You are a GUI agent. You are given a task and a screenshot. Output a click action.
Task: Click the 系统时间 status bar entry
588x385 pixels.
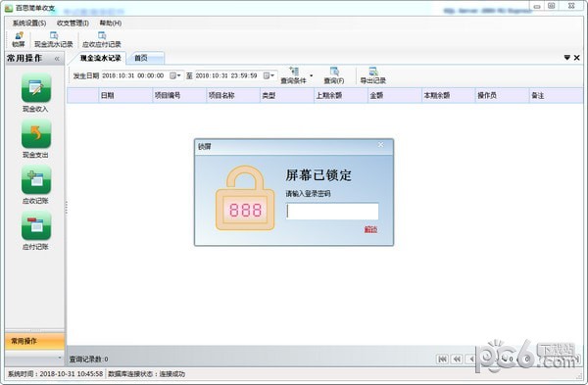56,374
